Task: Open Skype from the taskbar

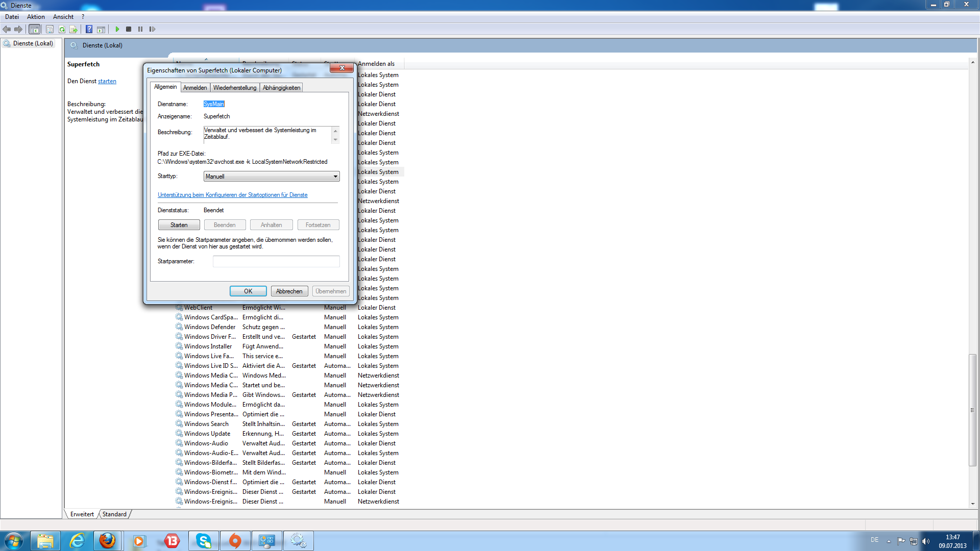Action: [x=204, y=541]
